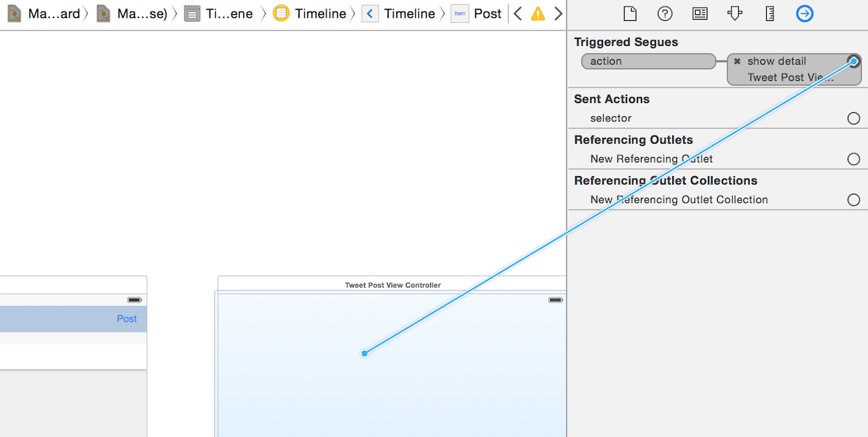Click the Item badge icon before Post breadcrumb

(460, 13)
